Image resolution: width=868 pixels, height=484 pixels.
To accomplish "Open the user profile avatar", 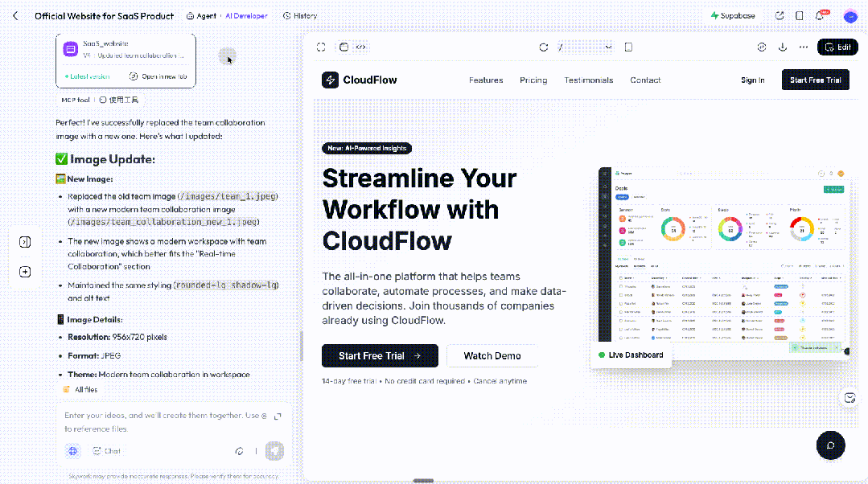I will click(x=850, y=17).
